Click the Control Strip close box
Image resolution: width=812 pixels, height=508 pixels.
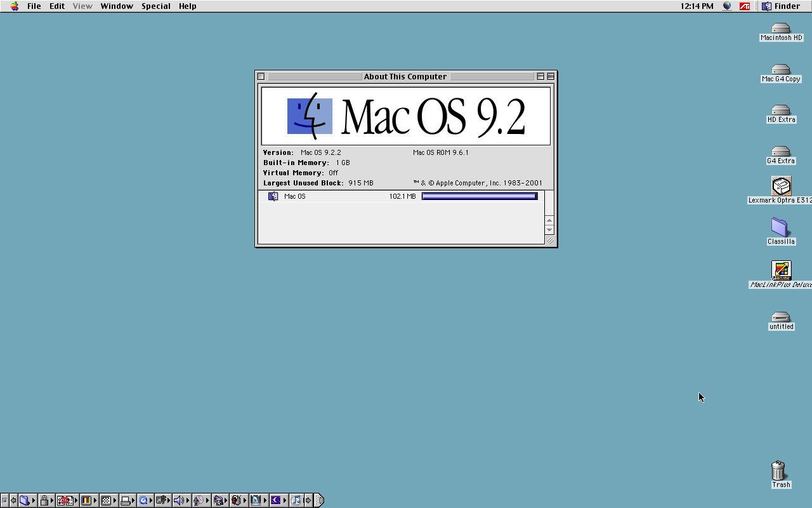point(4,500)
